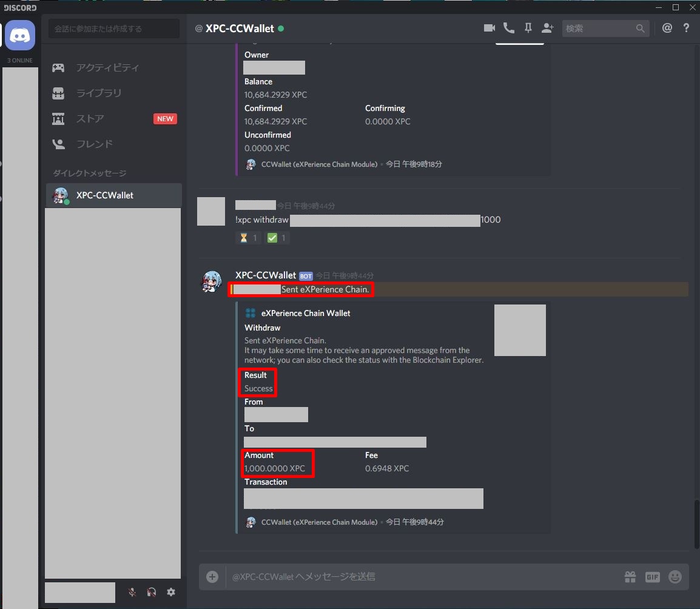Viewport: 700px width, 609px height.
Task: Click the 'Unconfirmed' field label
Action: pos(268,135)
